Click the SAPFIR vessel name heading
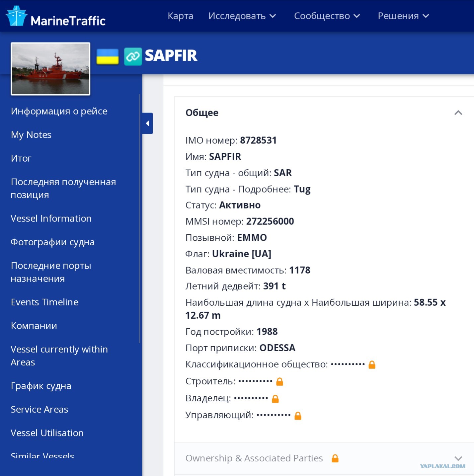The height and width of the screenshot is (476, 474). [171, 55]
